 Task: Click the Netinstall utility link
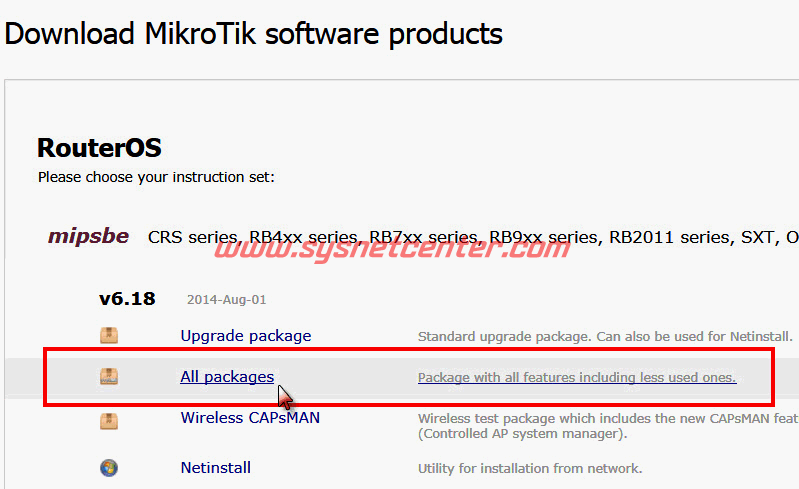[x=215, y=467]
